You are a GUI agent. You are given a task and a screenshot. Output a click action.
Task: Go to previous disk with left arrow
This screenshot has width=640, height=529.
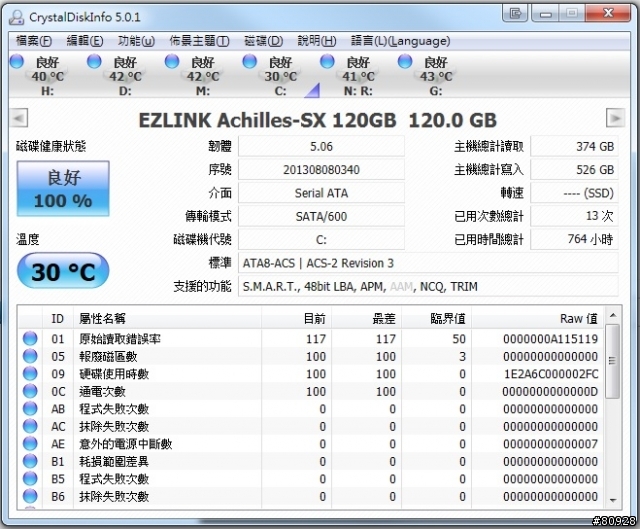(19, 118)
